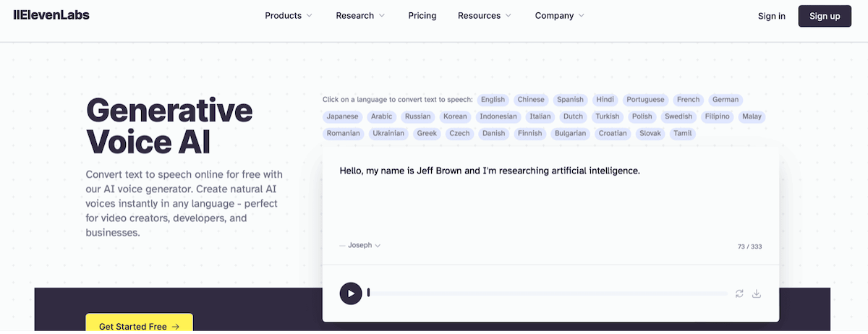The height and width of the screenshot is (334, 868).
Task: Click the "Click on a language" instruction text
Action: point(397,100)
